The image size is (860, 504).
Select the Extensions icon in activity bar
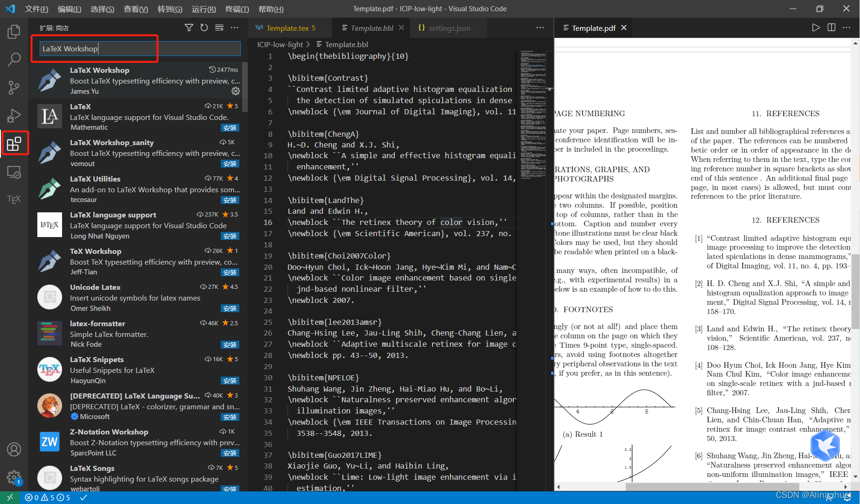pyautogui.click(x=14, y=143)
